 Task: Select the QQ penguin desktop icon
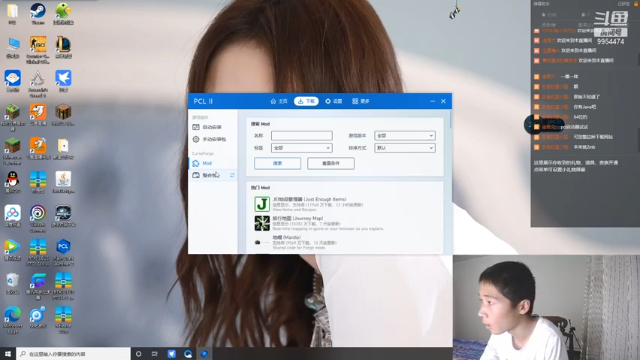[x=13, y=182]
